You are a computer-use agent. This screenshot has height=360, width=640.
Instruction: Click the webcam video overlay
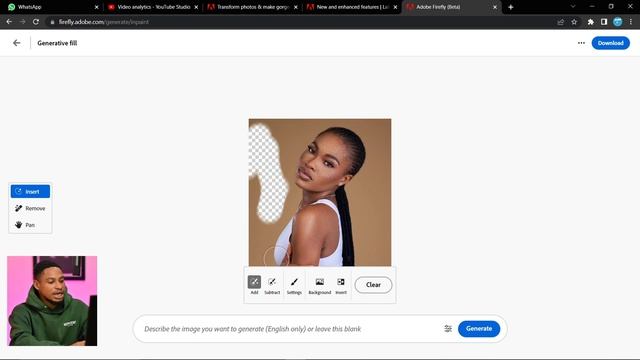[52, 301]
